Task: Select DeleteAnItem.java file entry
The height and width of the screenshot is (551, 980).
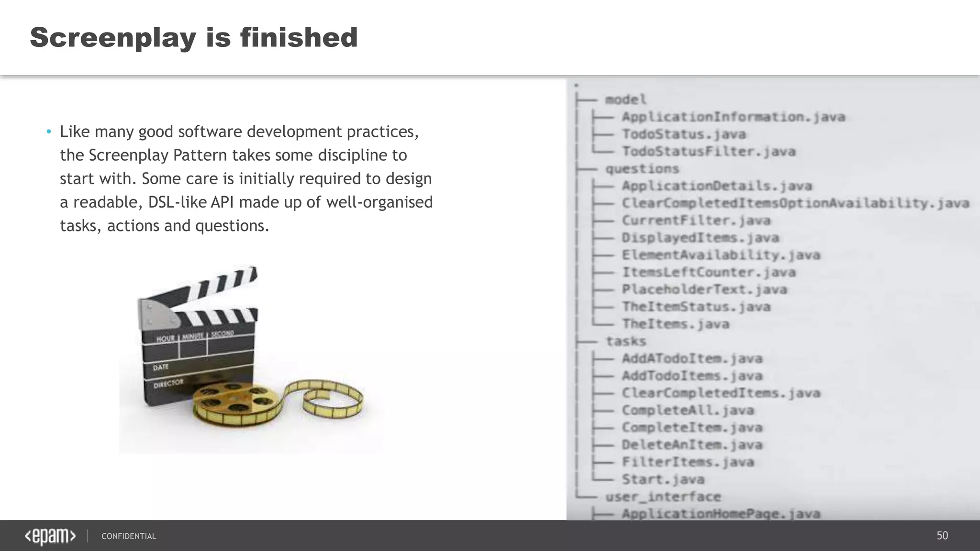Action: pos(692,445)
